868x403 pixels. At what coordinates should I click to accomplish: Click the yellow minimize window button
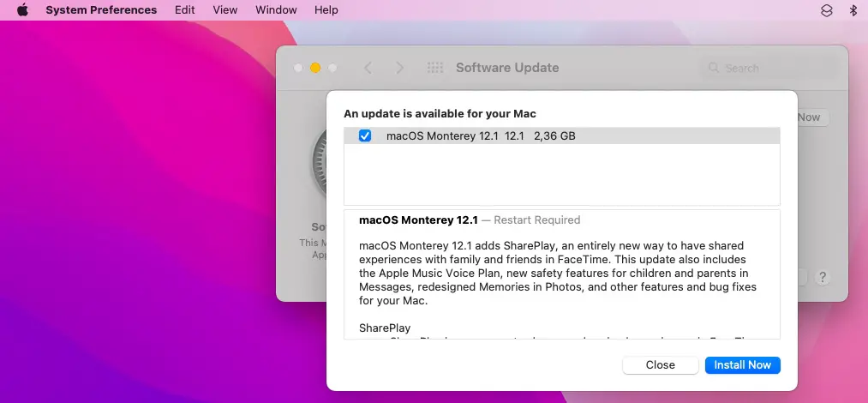click(x=315, y=68)
